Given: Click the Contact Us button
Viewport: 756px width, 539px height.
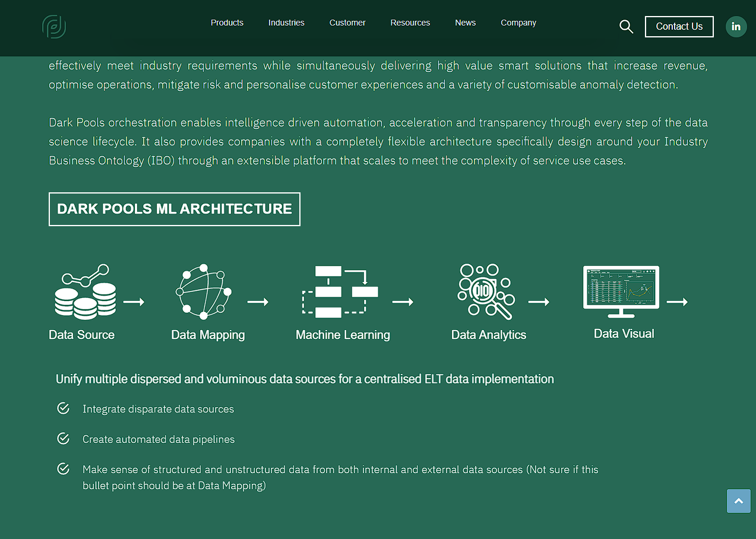Looking at the screenshot, I should click(x=679, y=27).
